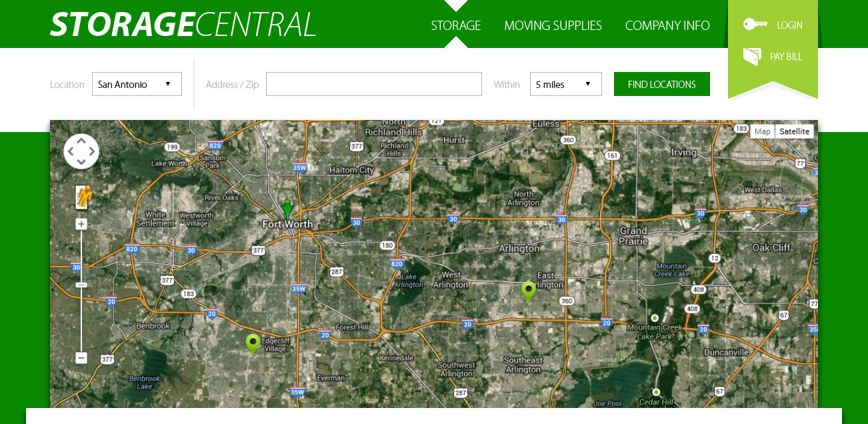This screenshot has height=424, width=868.
Task: Click the key icon beside Login
Action: pyautogui.click(x=755, y=25)
